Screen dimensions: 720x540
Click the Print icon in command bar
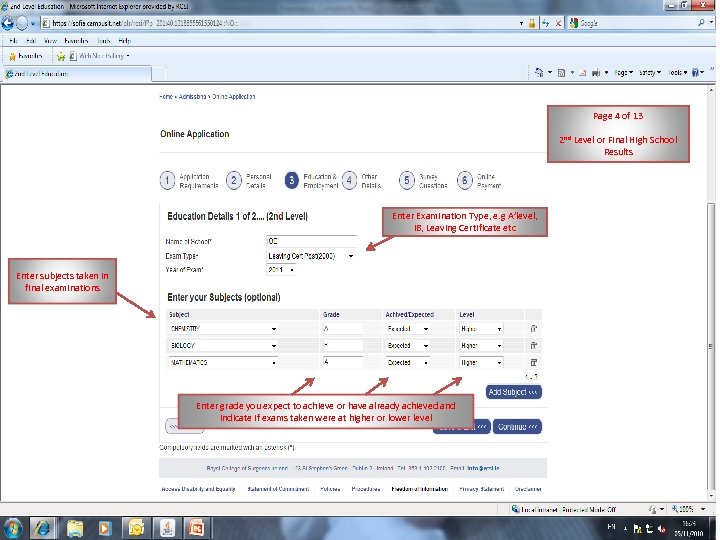coord(596,73)
